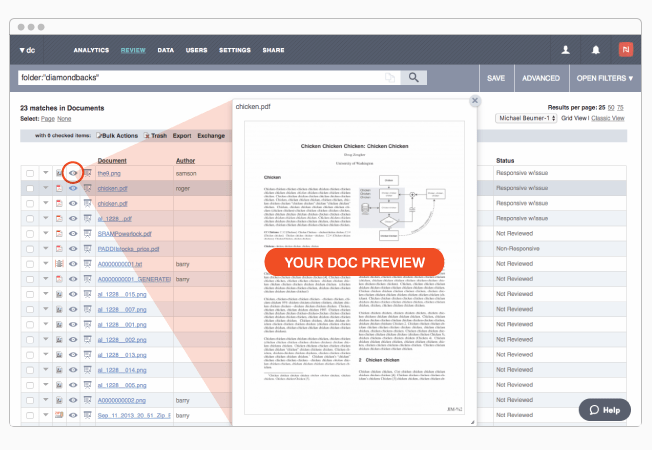This screenshot has width=652, height=450.
Task: Open the notifications bell
Action: (596, 49)
